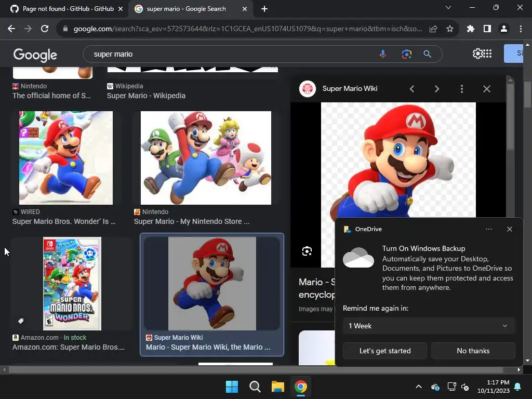Viewport: 532px width, 399px height.
Task: Open Amazon.com: Super Mario Bros. link
Action: [x=69, y=347]
